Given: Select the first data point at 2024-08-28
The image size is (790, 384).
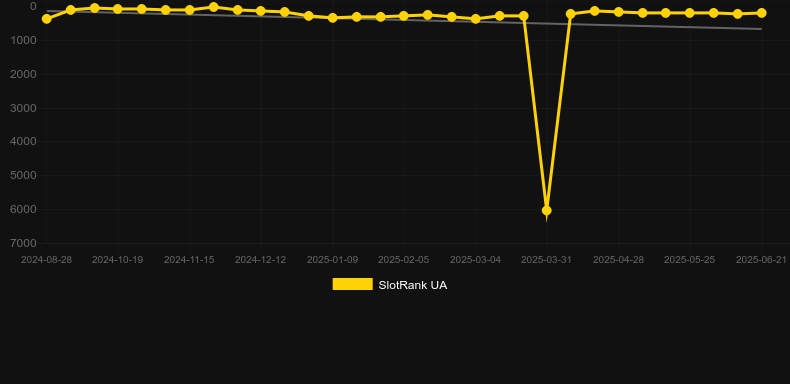Looking at the screenshot, I should (46, 19).
